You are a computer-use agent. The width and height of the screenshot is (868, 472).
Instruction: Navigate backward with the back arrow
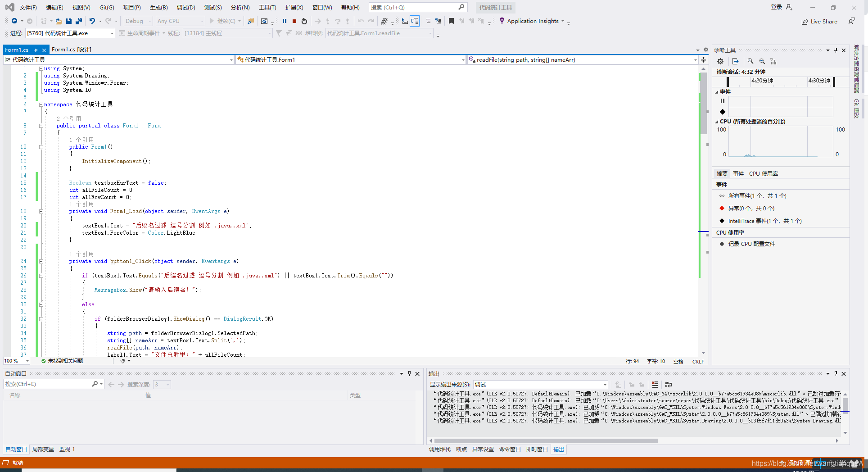[14, 21]
